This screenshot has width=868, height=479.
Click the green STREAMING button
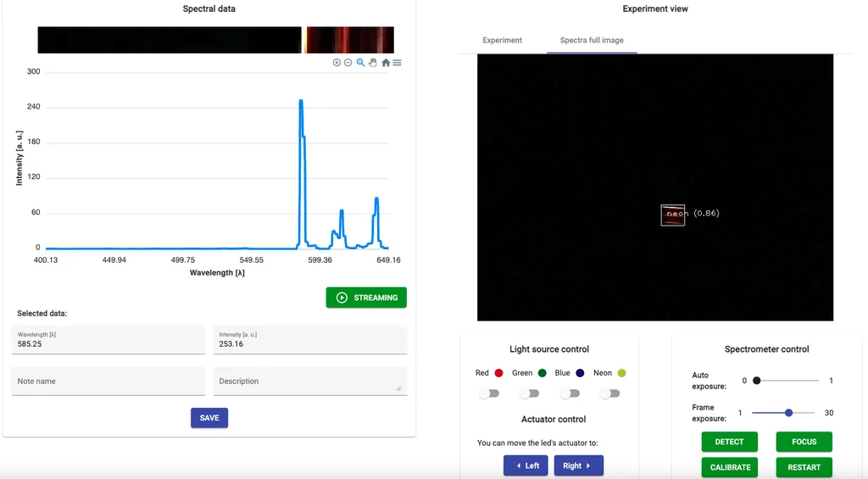pyautogui.click(x=366, y=298)
